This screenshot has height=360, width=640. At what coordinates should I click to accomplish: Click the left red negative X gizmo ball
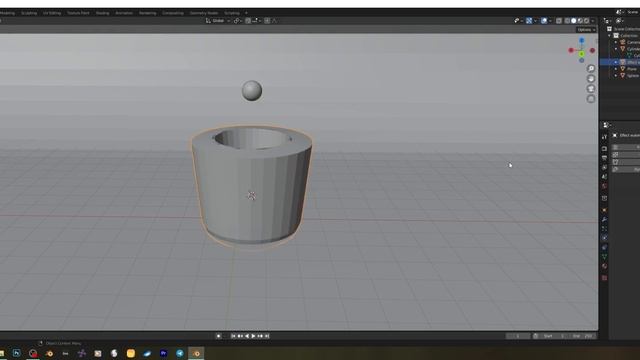(571, 51)
